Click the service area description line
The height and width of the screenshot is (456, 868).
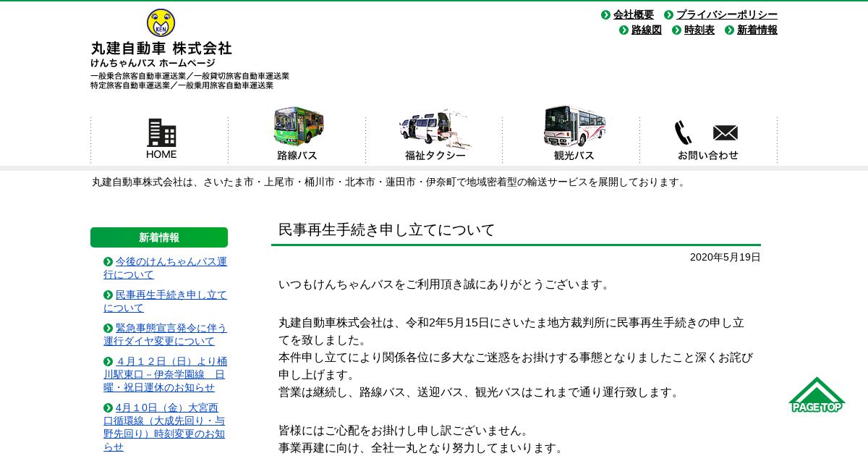(390, 182)
